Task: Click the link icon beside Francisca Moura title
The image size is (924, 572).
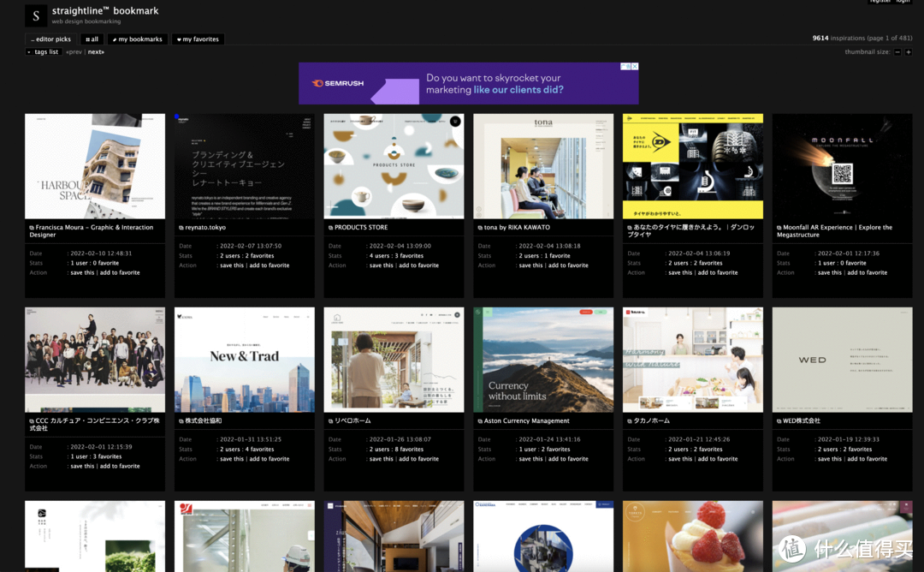Action: coord(32,228)
